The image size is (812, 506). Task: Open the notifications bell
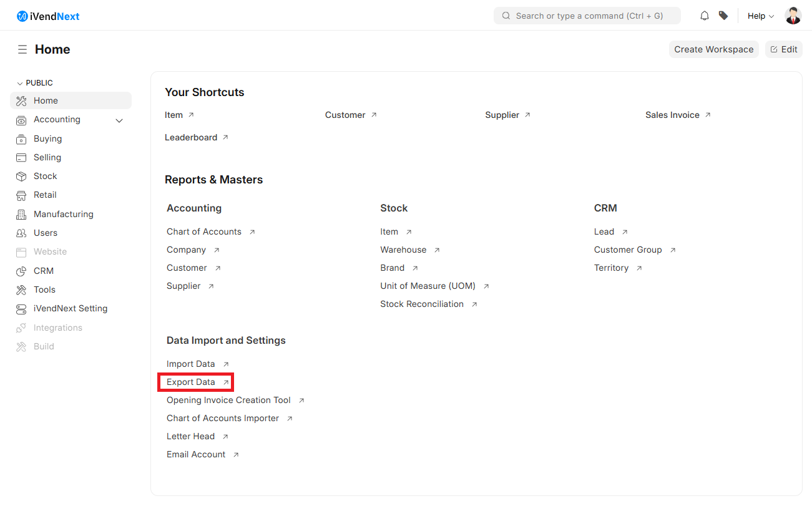(705, 16)
